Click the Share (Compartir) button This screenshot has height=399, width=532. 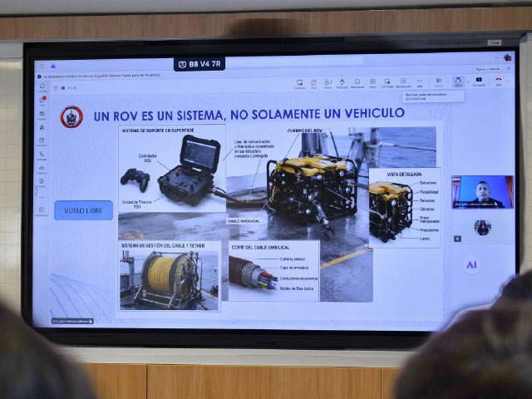(479, 81)
